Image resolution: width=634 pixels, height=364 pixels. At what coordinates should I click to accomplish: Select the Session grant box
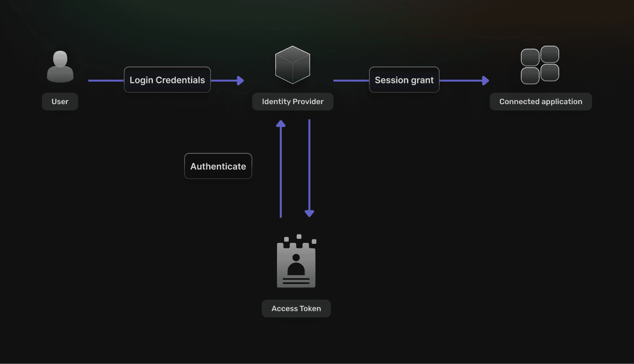pyautogui.click(x=404, y=80)
